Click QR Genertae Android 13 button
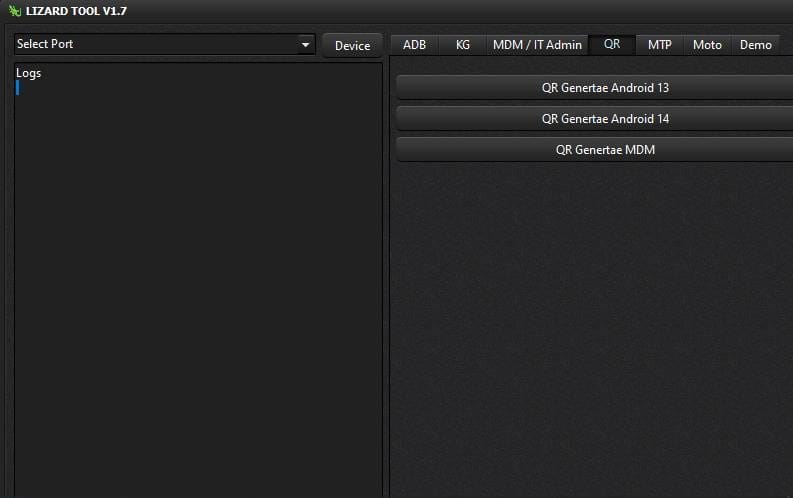Viewport: 793px width, 498px height. click(595, 88)
